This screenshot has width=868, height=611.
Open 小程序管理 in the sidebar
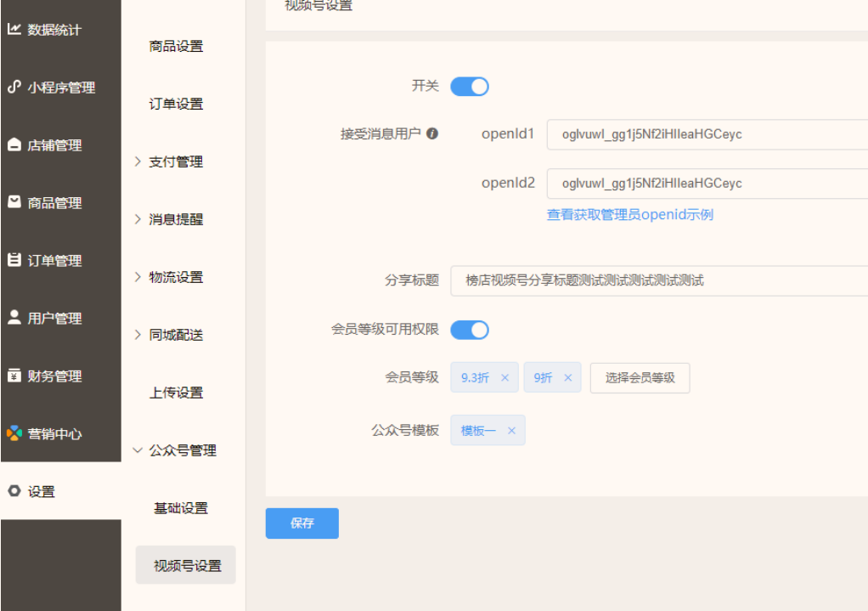click(61, 87)
